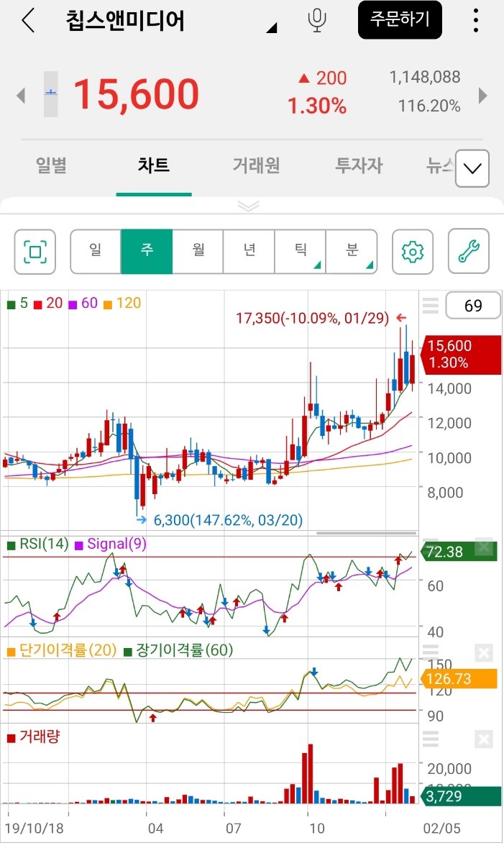The image size is (504, 848).
Task: Go to next stock with right triangle
Action: coord(483,96)
